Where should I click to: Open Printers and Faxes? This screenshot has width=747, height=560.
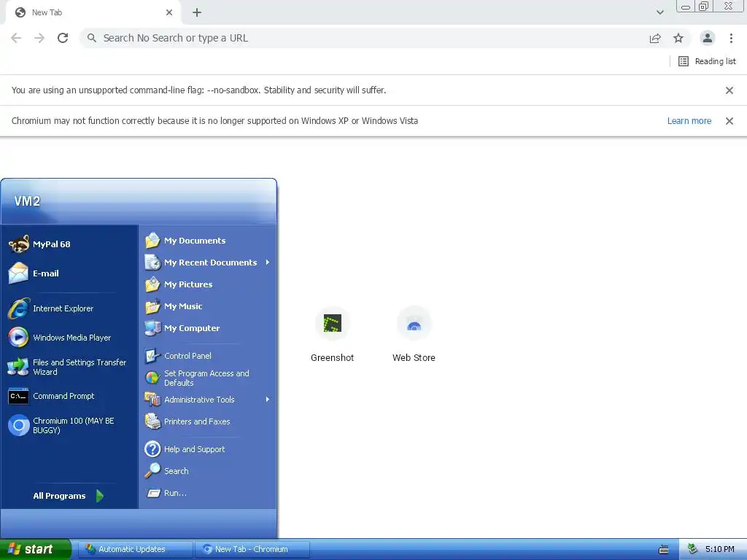[x=208, y=421]
